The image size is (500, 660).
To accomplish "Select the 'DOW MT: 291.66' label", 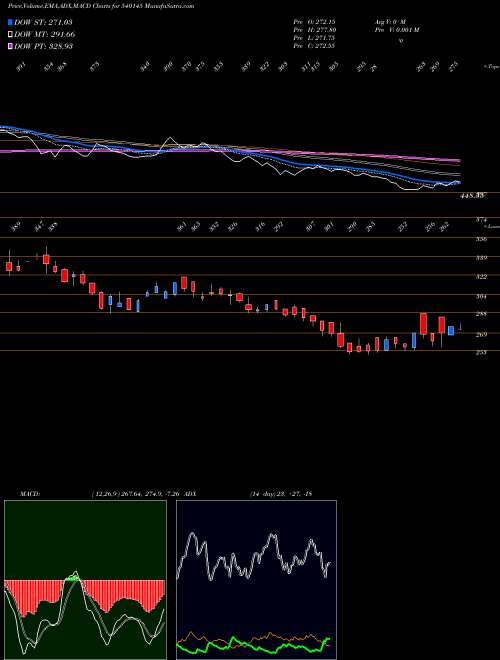I will pos(45,34).
